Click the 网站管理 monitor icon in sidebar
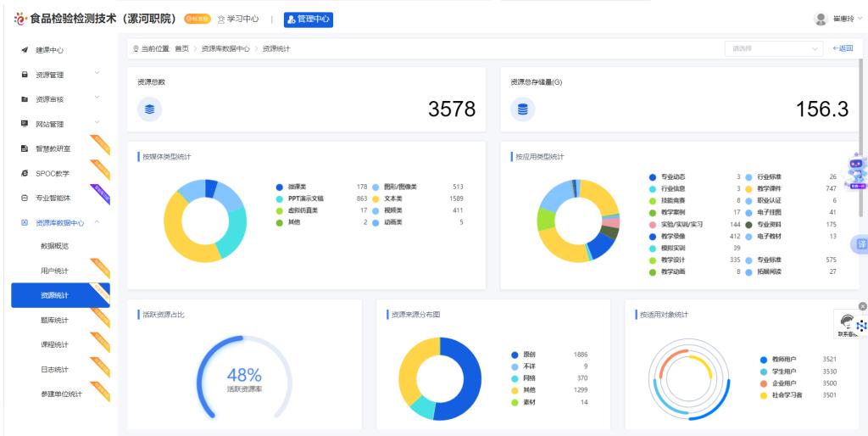868x436 pixels. [25, 124]
